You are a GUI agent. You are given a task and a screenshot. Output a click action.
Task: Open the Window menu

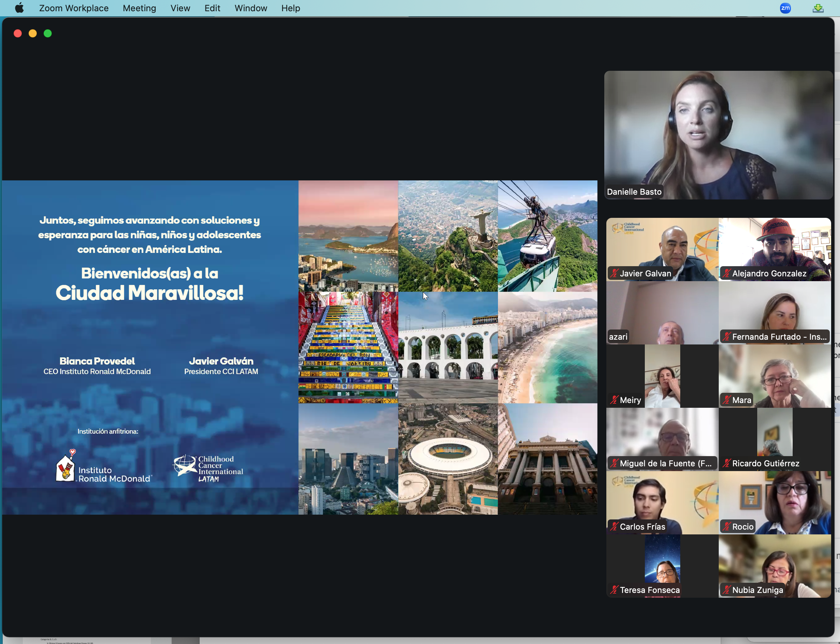pos(250,8)
